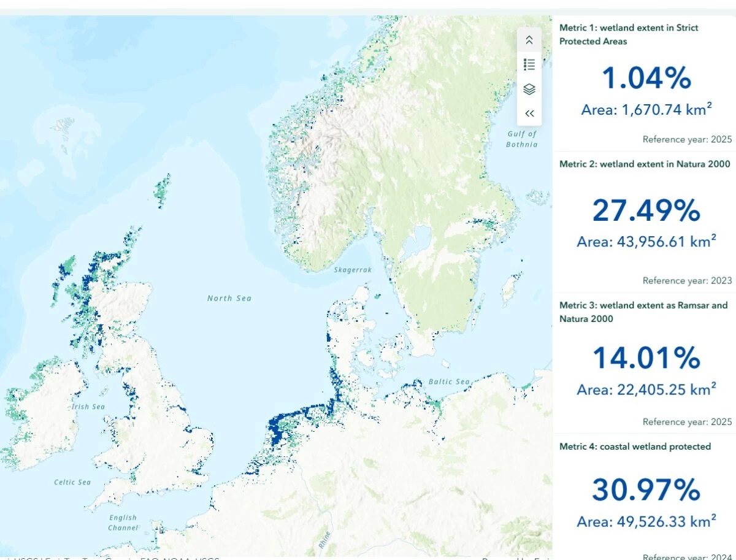
Task: Click the Baltic Sea map label
Action: pyautogui.click(x=450, y=382)
